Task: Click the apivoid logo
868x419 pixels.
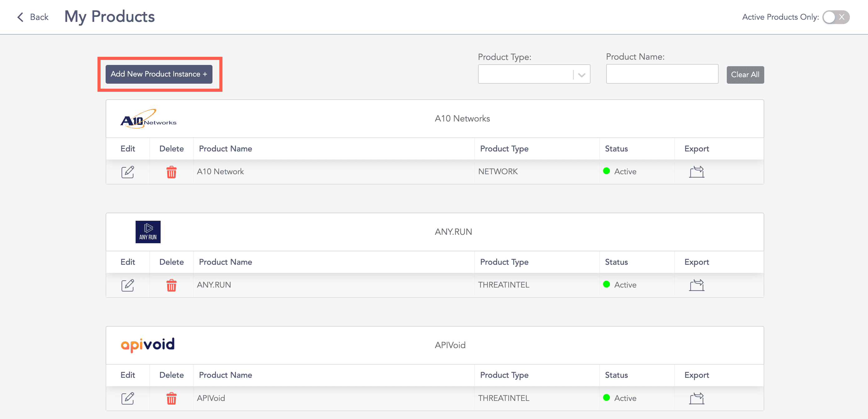Action: (147, 344)
